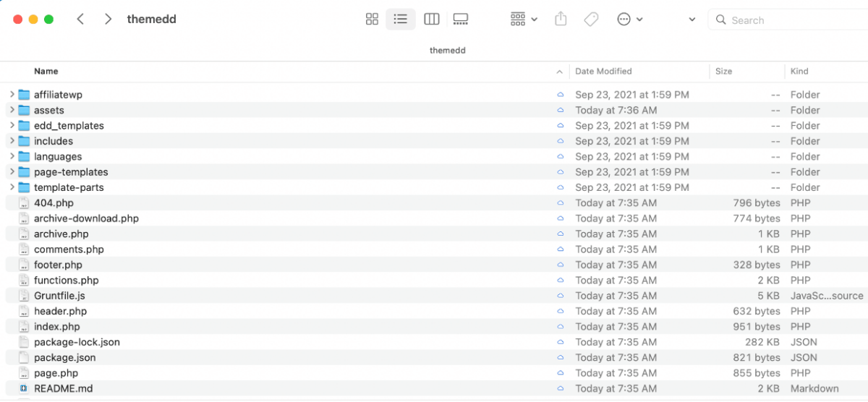Sort by the Size column header
The width and height of the screenshot is (868, 402).
click(723, 72)
